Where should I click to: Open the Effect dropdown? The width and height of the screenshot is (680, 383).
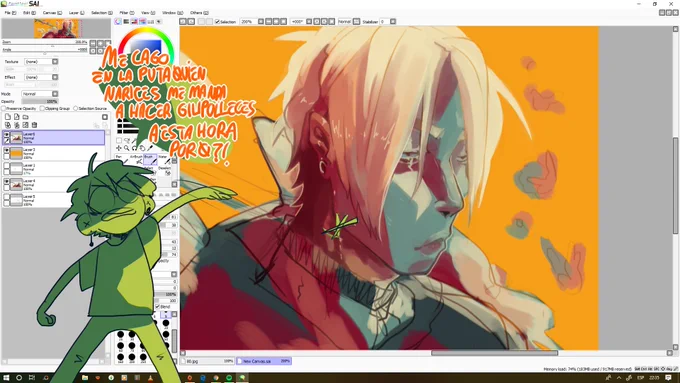[x=41, y=77]
